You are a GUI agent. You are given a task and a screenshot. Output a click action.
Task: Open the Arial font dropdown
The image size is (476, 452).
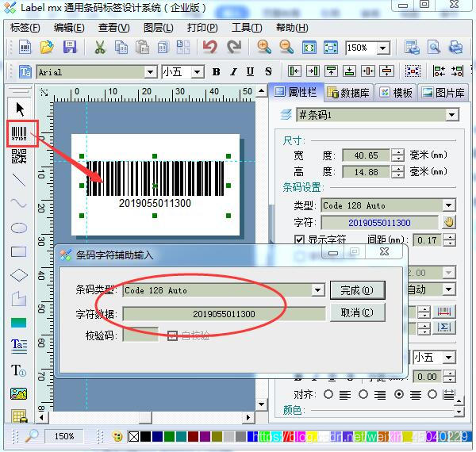(150, 72)
